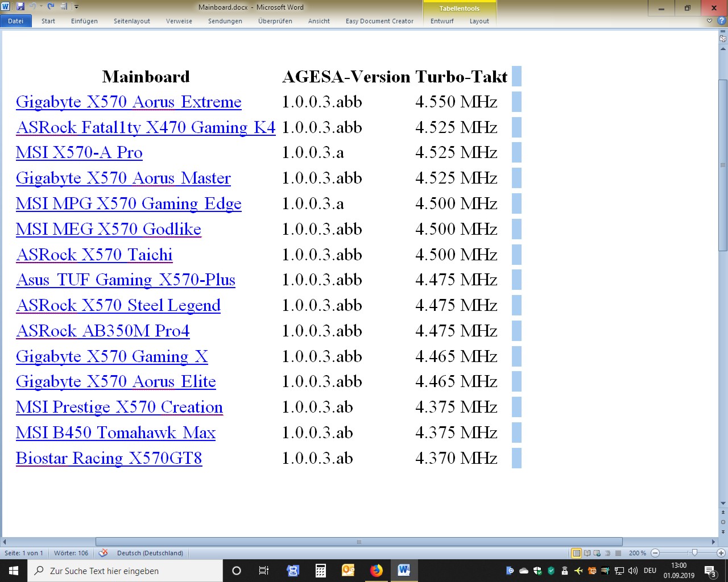Switch to Web Layout view icon
The height and width of the screenshot is (582, 728).
point(597,553)
